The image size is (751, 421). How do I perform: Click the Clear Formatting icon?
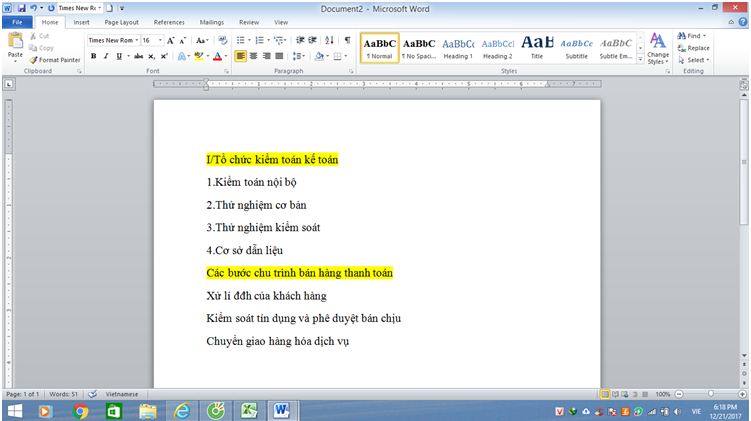[x=221, y=40]
